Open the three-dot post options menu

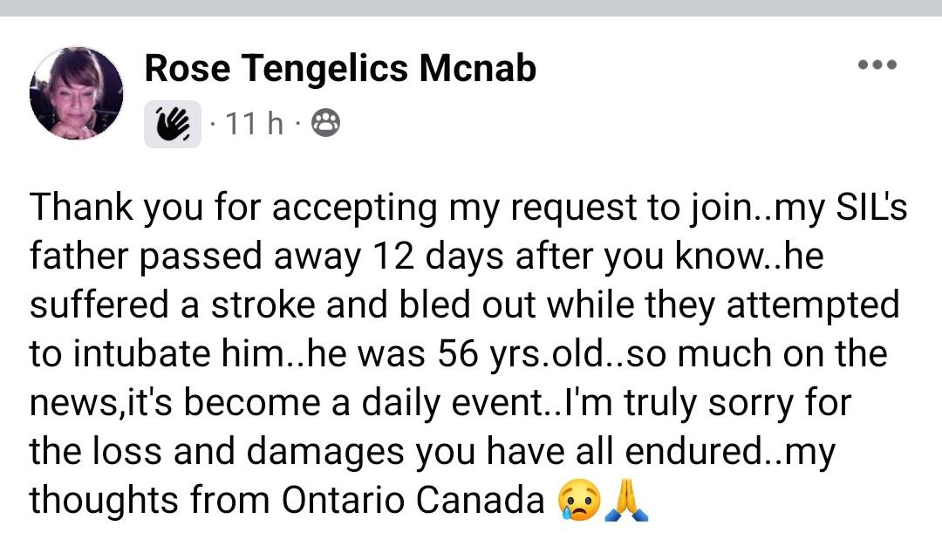coord(877,65)
